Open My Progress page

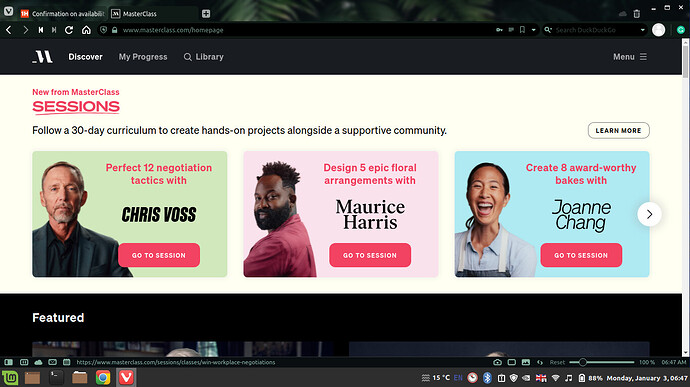pos(143,57)
